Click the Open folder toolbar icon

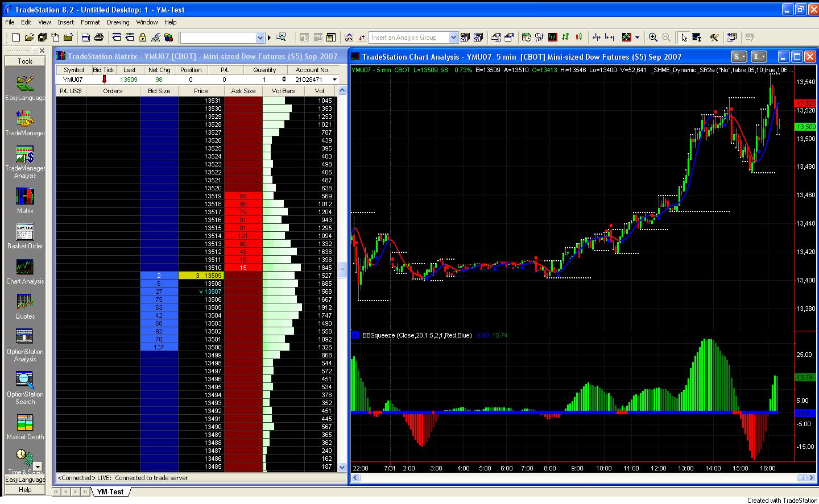coord(29,38)
